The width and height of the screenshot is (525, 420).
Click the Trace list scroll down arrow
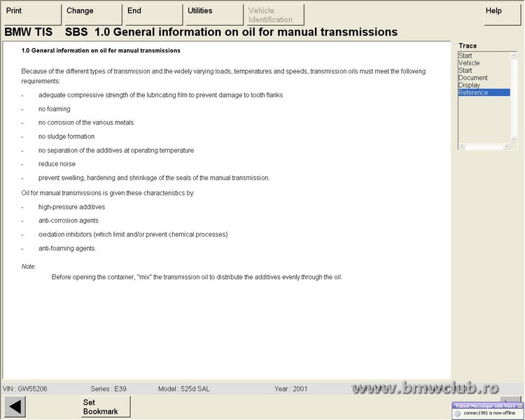tap(514, 139)
